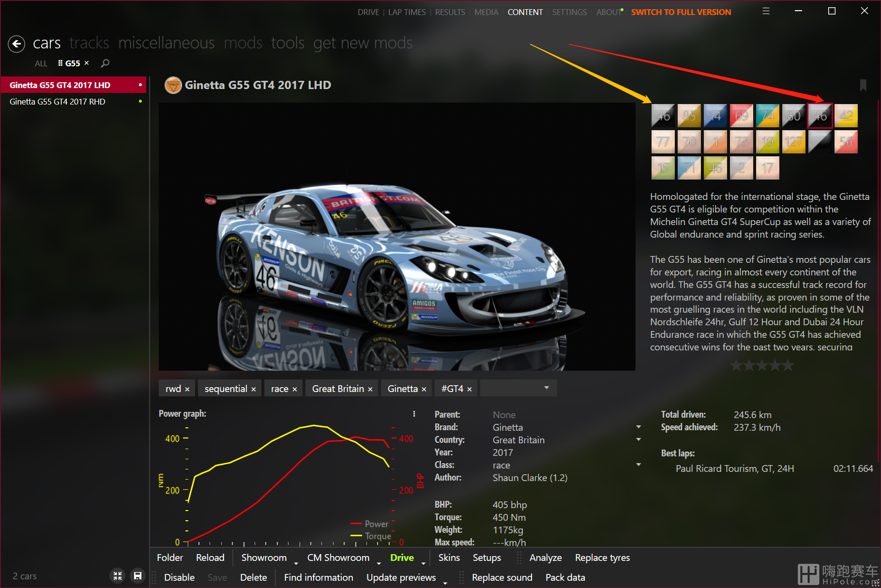Select the yellow skin icon number 42
881x588 pixels.
(x=846, y=116)
